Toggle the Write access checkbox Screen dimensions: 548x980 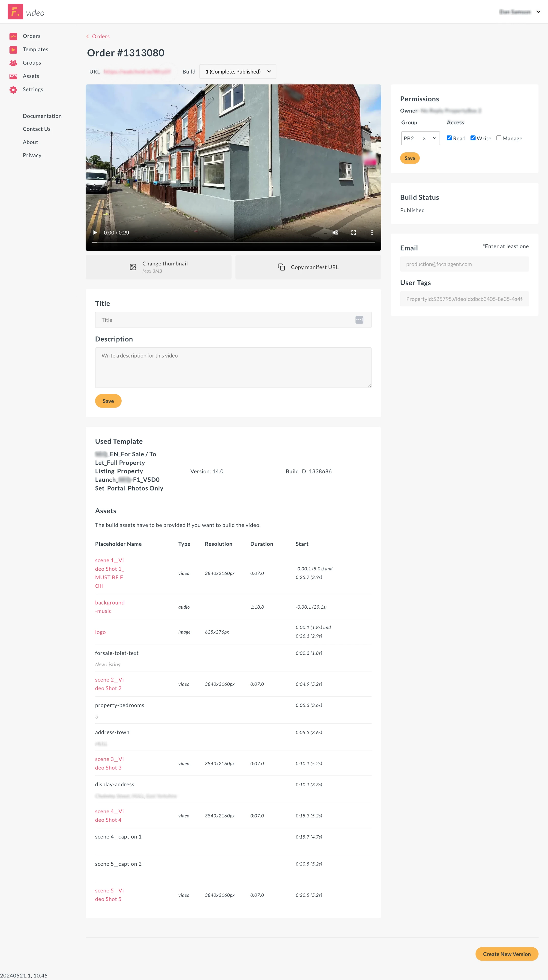(473, 138)
